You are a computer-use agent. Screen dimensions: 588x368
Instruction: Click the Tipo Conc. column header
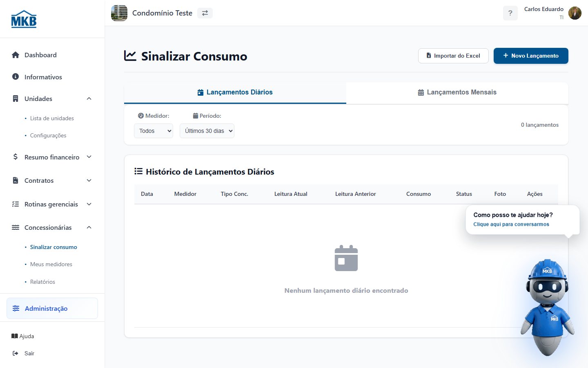click(x=234, y=194)
